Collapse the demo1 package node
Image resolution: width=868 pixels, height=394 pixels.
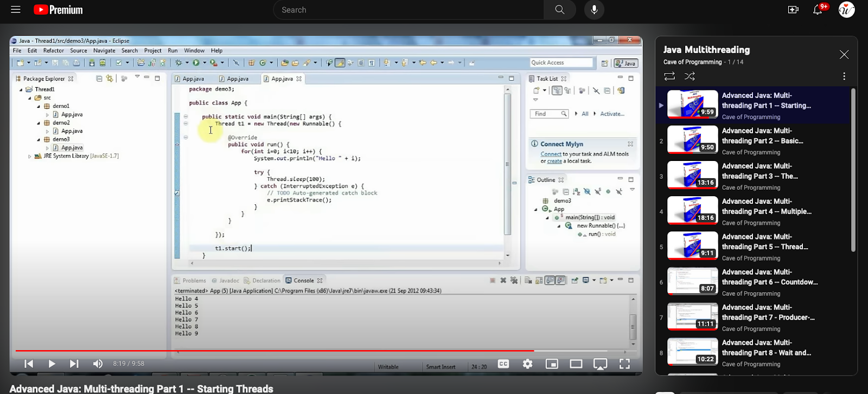[39, 106]
